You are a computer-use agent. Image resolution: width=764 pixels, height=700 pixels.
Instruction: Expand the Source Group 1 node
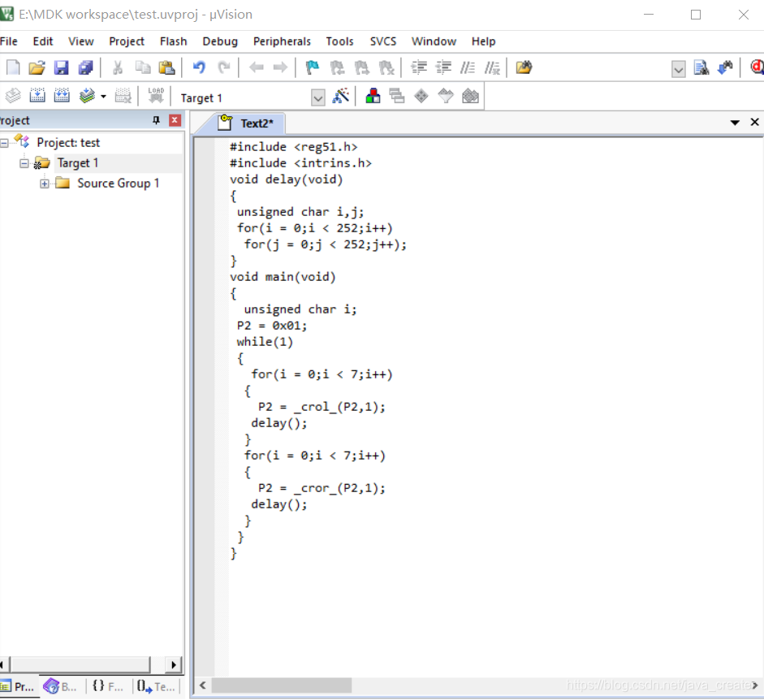click(x=45, y=184)
